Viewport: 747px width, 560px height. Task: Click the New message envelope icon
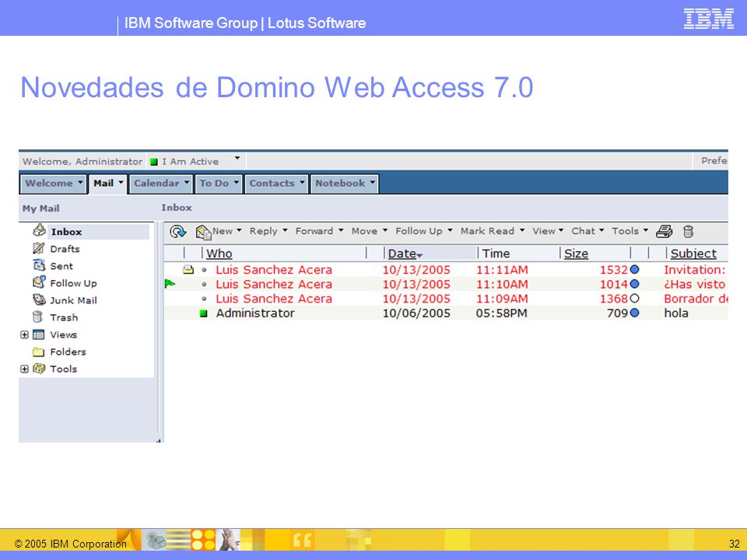coord(203,233)
